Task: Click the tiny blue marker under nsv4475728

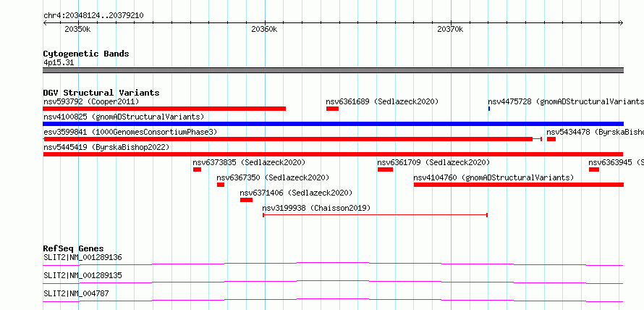Action: tap(489, 109)
